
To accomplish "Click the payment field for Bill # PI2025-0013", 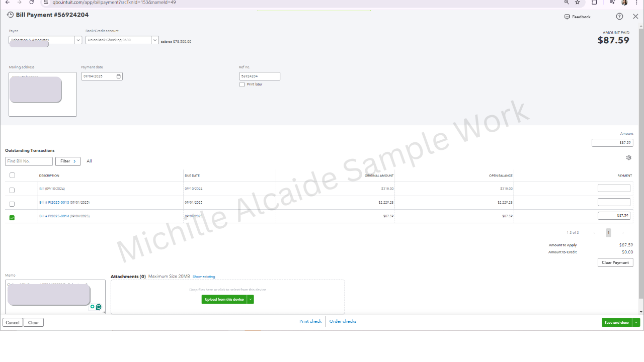I will click(x=614, y=202).
